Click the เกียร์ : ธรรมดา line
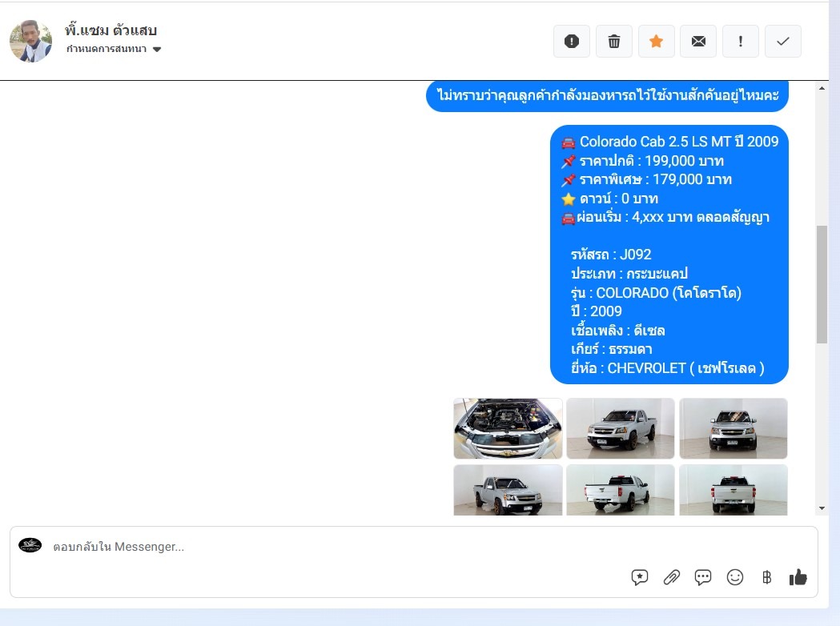The image size is (840, 626). point(611,349)
